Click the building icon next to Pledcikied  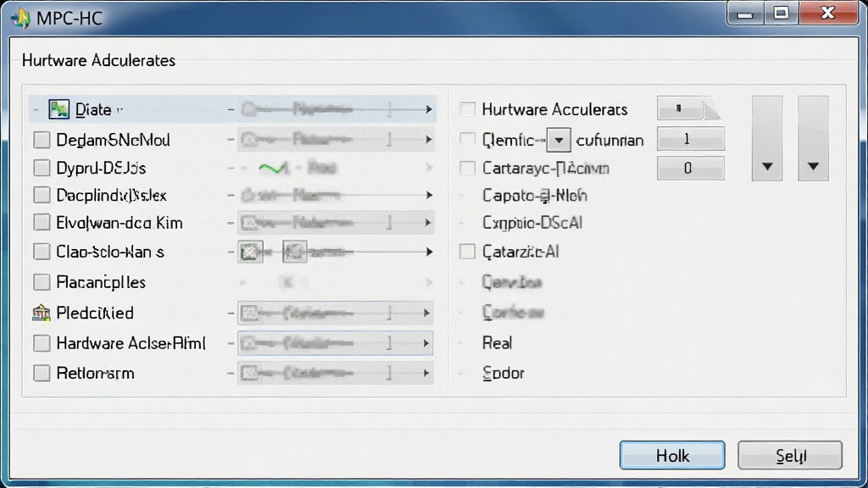[x=41, y=313]
